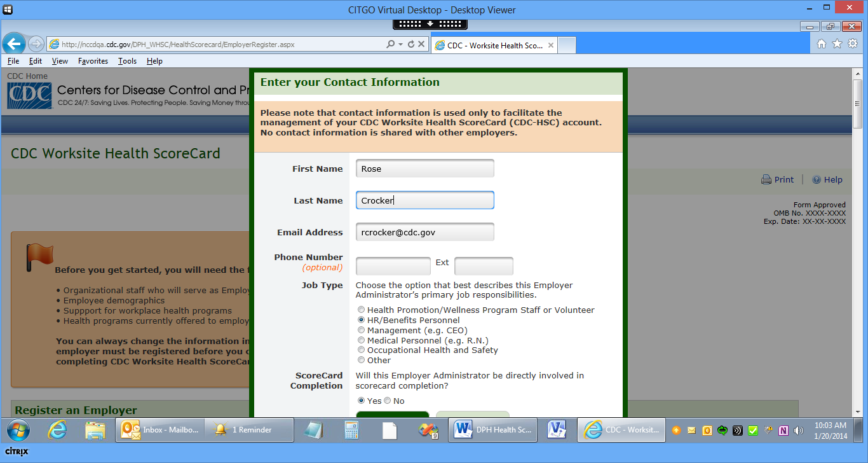Image resolution: width=868 pixels, height=463 pixels.
Task: Open the Edit menu
Action: coord(36,61)
